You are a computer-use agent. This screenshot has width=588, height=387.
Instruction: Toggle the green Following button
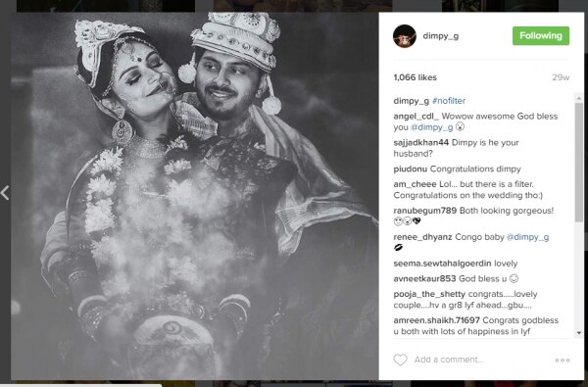coord(541,35)
